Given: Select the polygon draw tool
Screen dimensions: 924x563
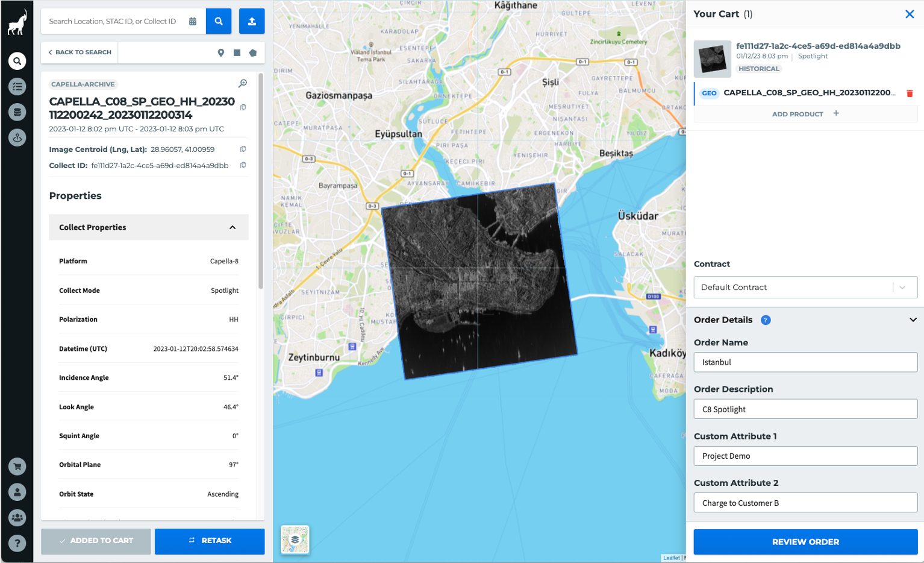Looking at the screenshot, I should pyautogui.click(x=253, y=52).
